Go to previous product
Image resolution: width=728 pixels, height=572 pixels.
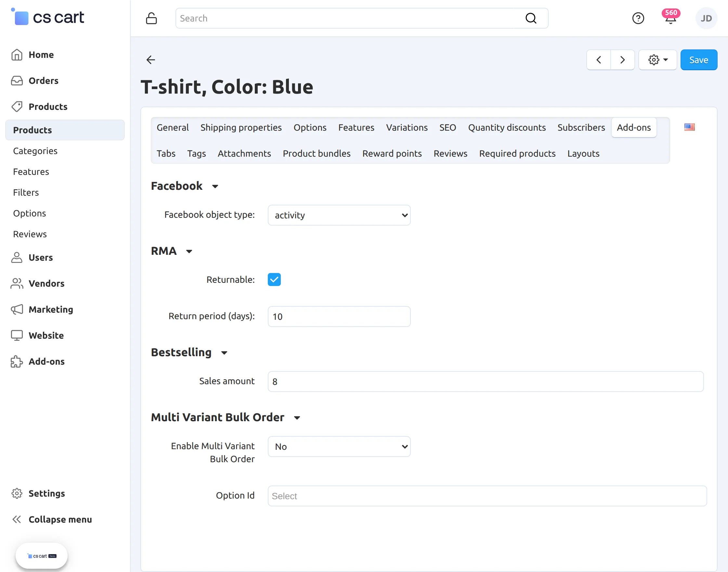tap(598, 59)
